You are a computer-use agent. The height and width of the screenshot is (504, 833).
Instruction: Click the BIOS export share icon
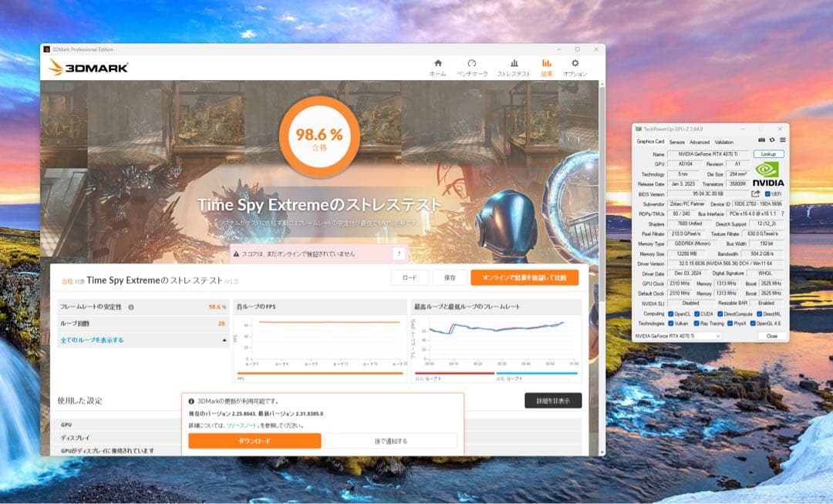756,194
